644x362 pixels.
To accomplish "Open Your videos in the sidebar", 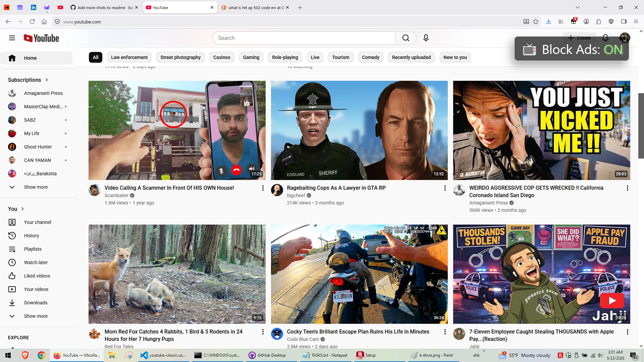I will click(x=36, y=289).
